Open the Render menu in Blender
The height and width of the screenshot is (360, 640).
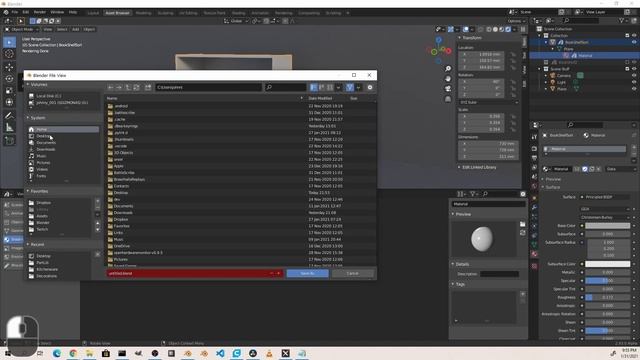point(40,12)
